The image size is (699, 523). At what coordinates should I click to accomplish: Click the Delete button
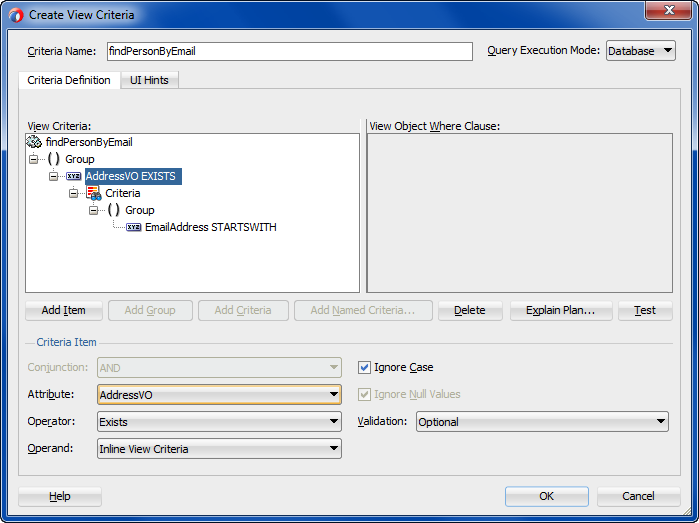(470, 310)
